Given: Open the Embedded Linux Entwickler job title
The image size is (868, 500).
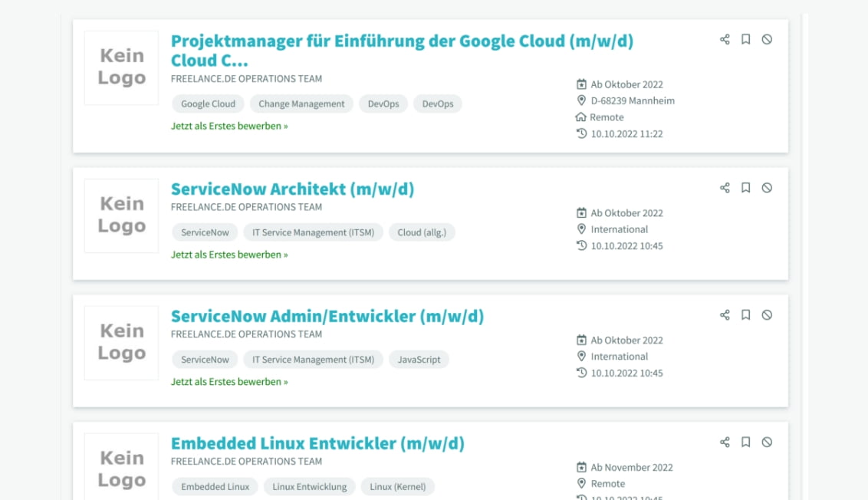Looking at the screenshot, I should coord(317,444).
